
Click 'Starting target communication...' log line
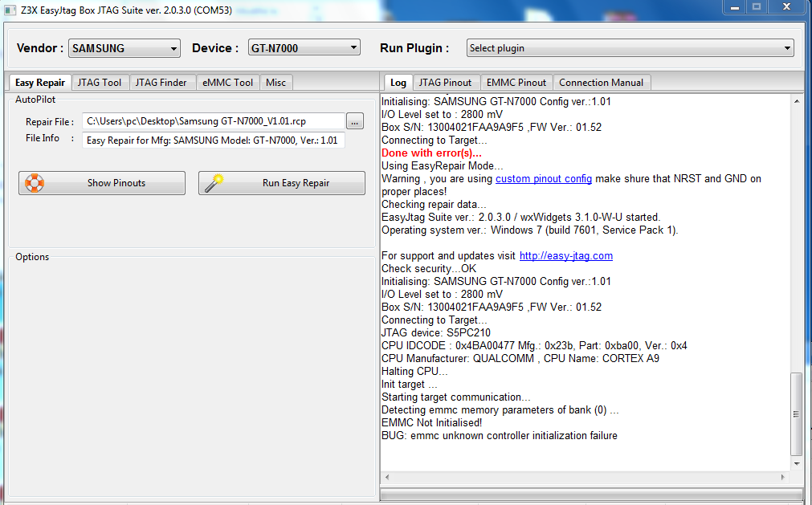pyautogui.click(x=456, y=397)
